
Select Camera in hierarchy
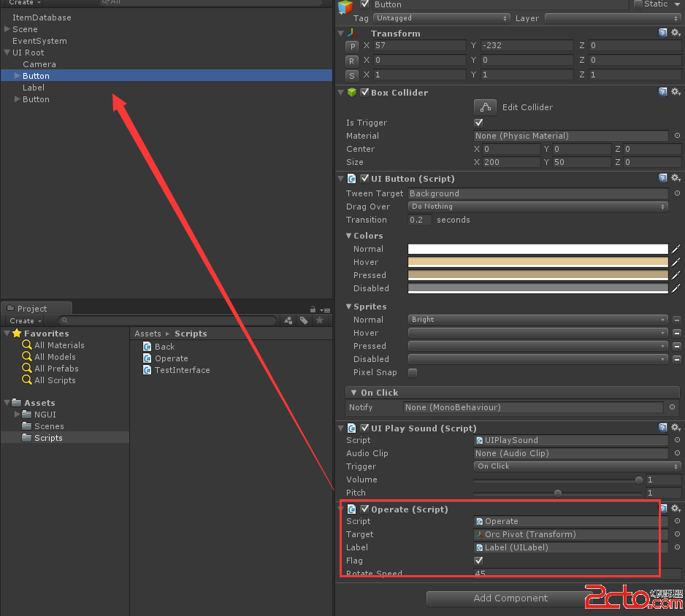[x=39, y=64]
